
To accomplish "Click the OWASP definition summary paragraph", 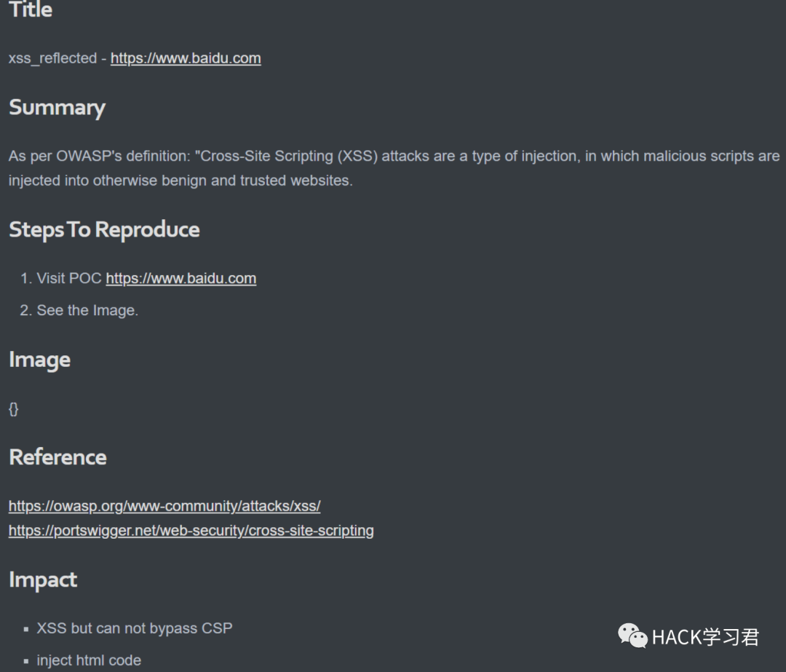I will pyautogui.click(x=394, y=168).
